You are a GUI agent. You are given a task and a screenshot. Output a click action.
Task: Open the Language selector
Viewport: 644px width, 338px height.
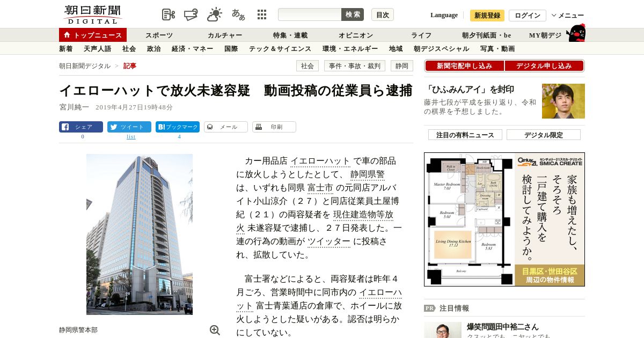click(x=444, y=15)
